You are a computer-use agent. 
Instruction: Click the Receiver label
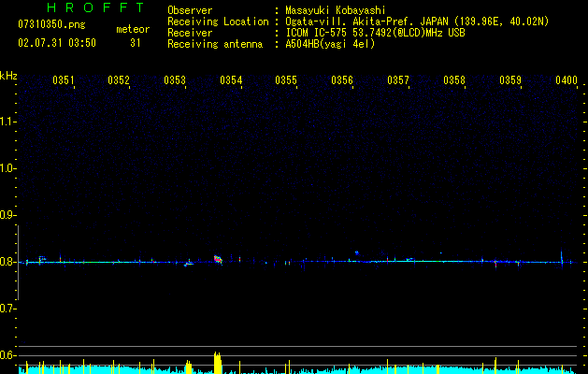click(190, 33)
